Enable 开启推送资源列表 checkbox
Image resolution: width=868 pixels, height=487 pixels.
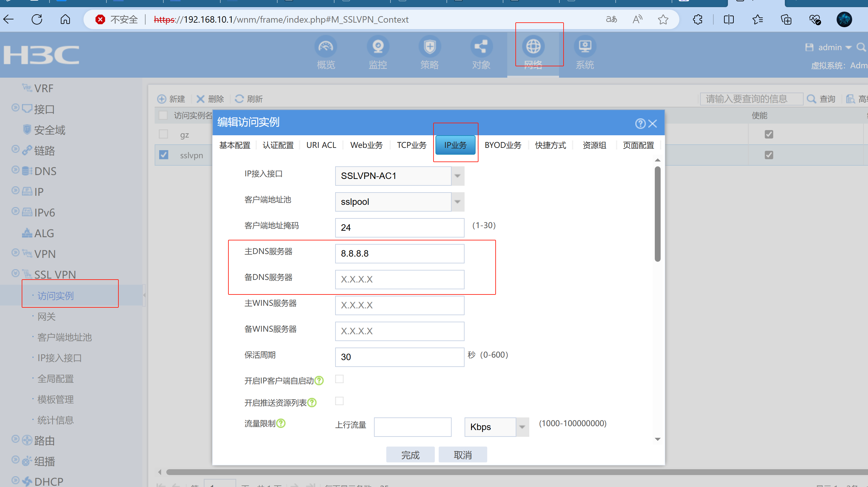[339, 401]
